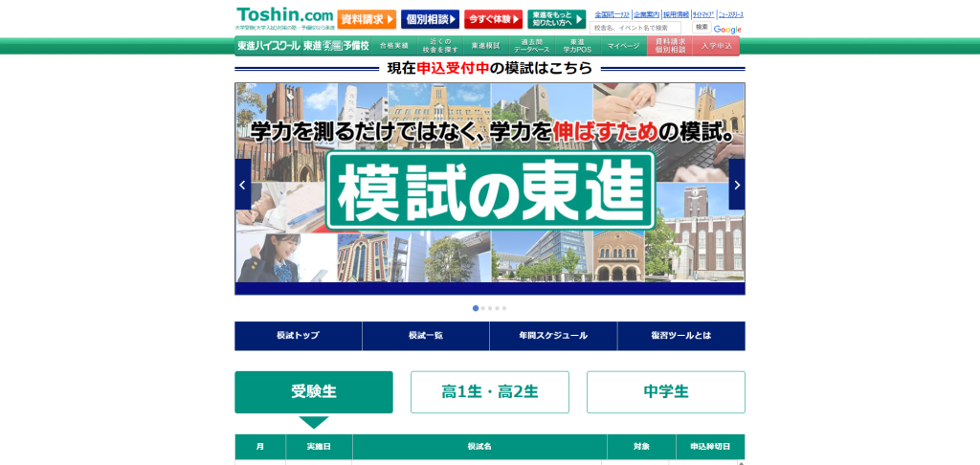Click the Google logo beside search
This screenshot has width=980, height=465.
point(727,30)
